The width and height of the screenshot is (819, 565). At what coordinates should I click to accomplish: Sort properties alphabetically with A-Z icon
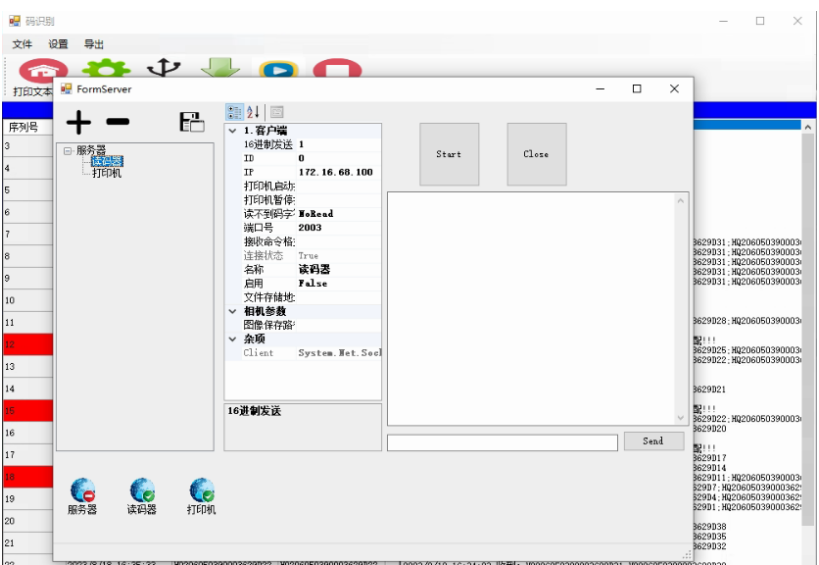253,112
